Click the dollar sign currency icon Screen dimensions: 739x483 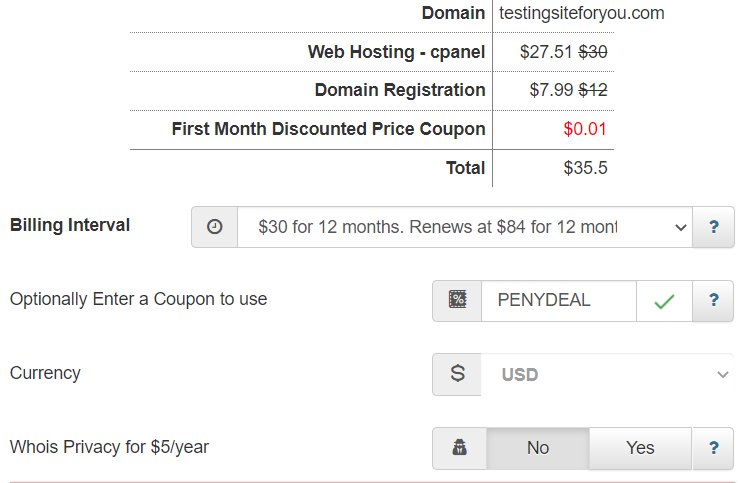[457, 373]
